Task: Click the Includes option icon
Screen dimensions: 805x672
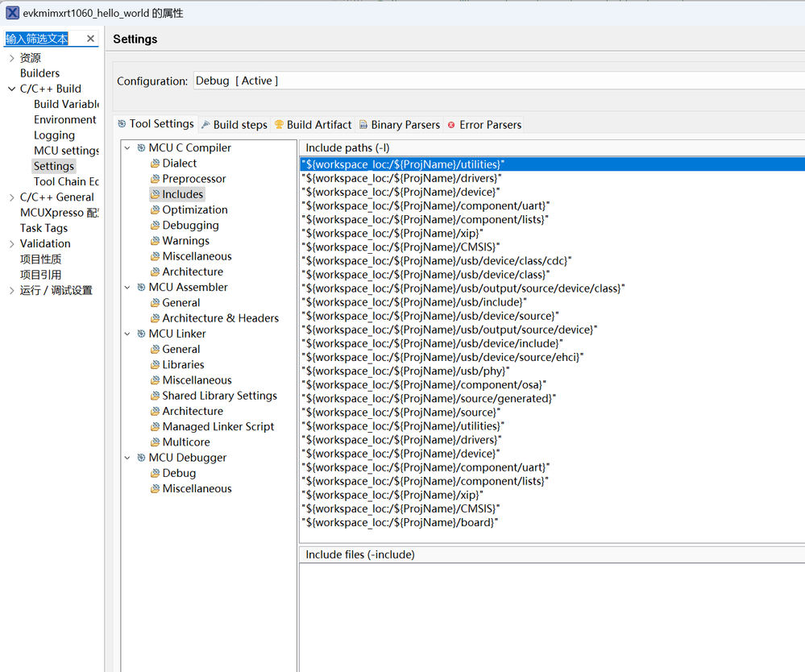Action: (x=155, y=194)
